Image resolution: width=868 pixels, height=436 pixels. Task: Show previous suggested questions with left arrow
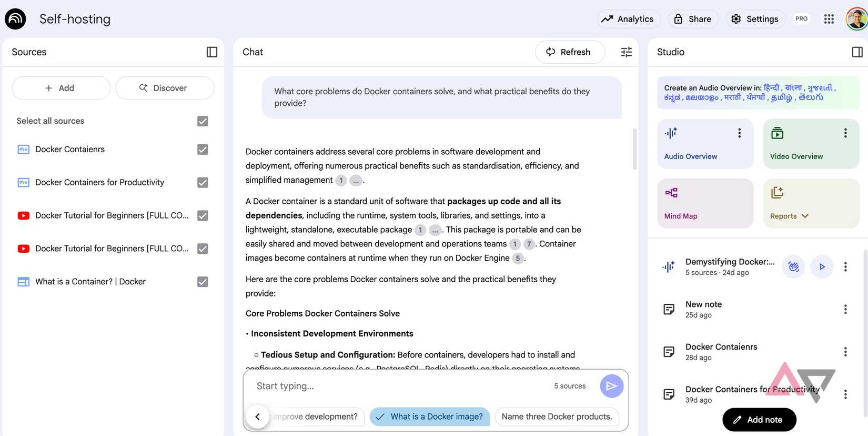pyautogui.click(x=258, y=416)
